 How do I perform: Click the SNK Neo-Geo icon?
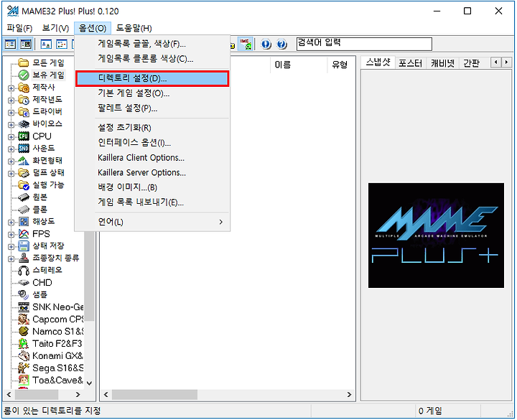[x=24, y=307]
